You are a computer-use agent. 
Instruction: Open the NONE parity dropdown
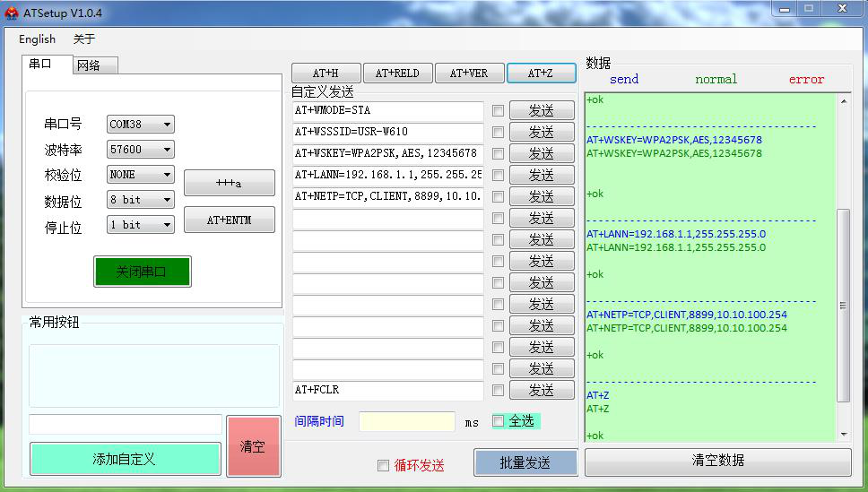point(141,175)
